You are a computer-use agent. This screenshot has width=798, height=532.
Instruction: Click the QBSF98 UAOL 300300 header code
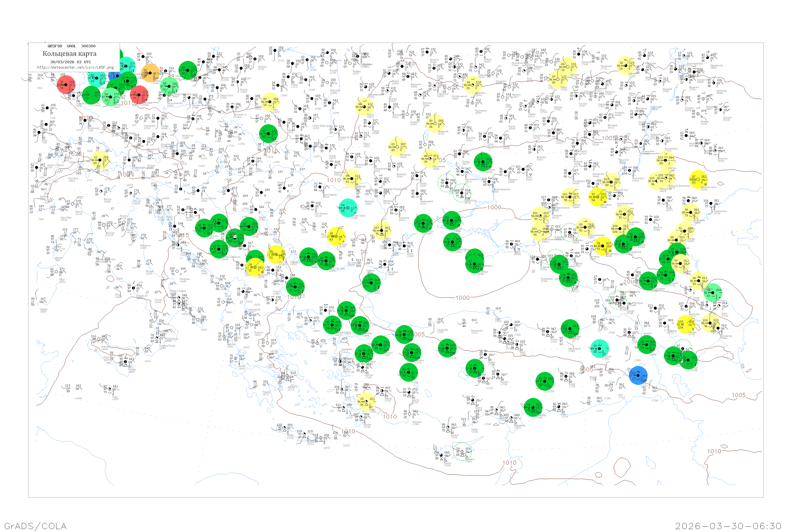coord(72,46)
